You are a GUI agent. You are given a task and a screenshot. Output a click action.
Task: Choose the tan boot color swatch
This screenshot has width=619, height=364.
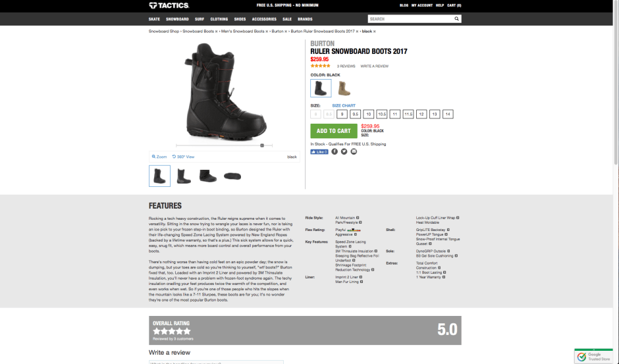pos(344,88)
